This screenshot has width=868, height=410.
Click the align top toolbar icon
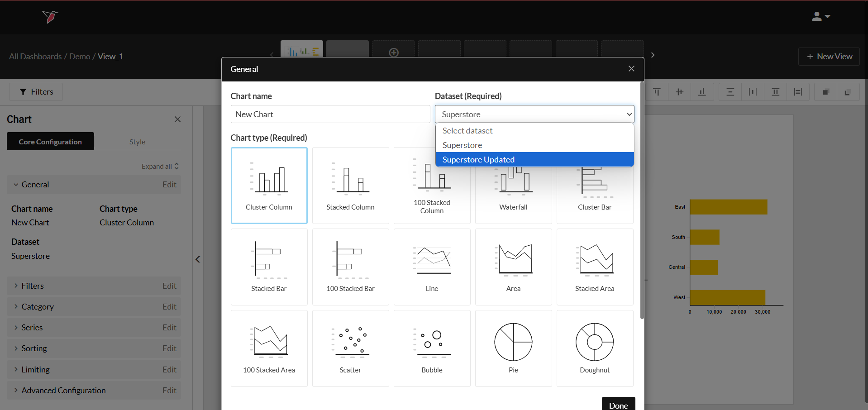(x=657, y=92)
